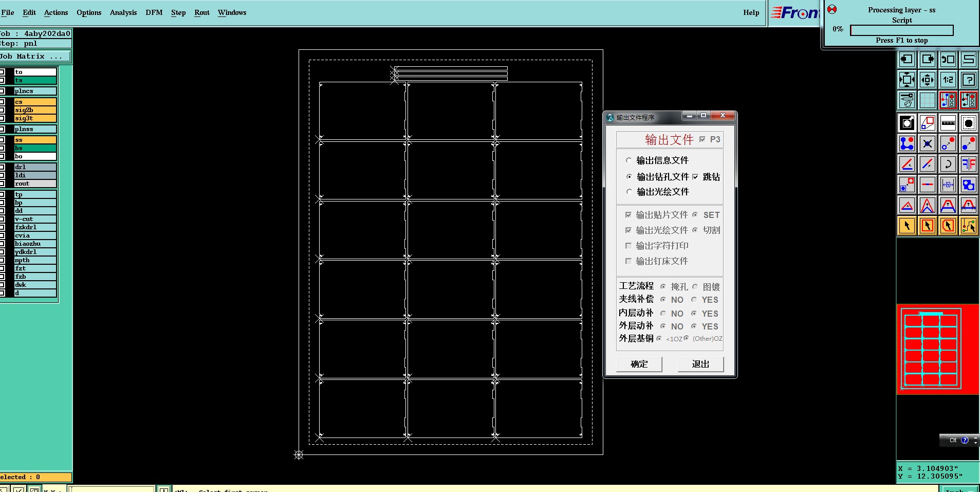The image size is (980, 492).
Task: Select the net selection arrow with green dots
Action: coord(969,226)
